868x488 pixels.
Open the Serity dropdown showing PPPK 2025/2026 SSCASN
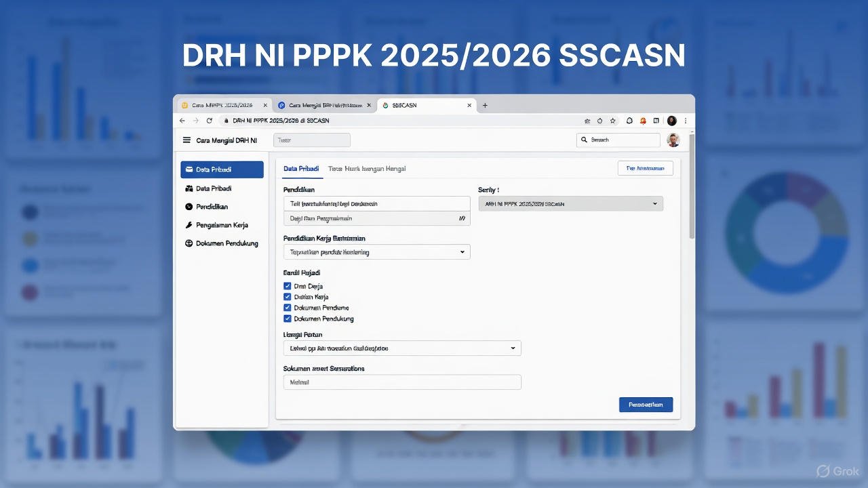tap(571, 203)
